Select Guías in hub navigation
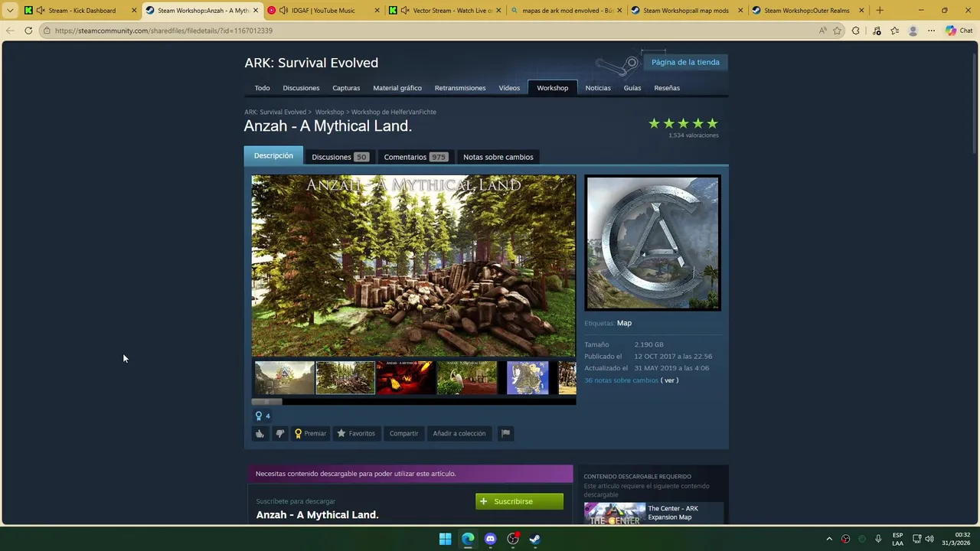 pos(632,88)
